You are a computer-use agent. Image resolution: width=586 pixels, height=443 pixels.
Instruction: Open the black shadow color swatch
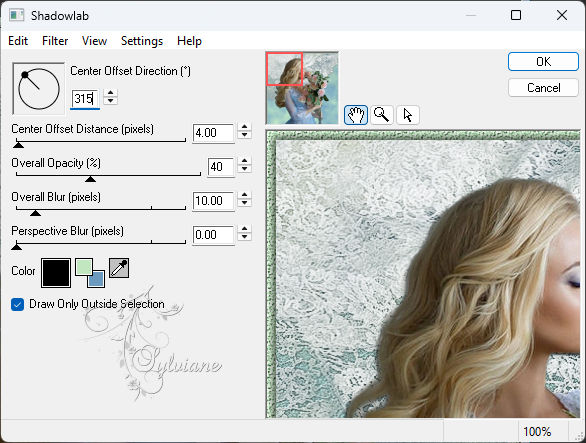click(56, 273)
